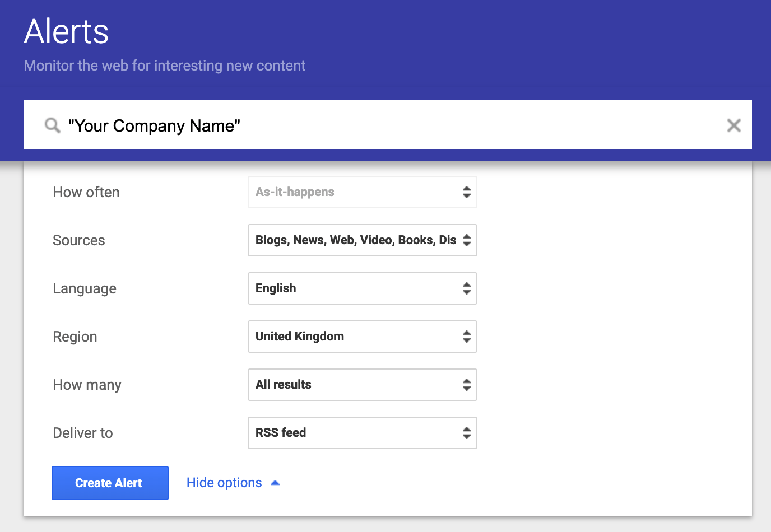Click the Sources label
Image resolution: width=771 pixels, height=532 pixels.
point(79,240)
